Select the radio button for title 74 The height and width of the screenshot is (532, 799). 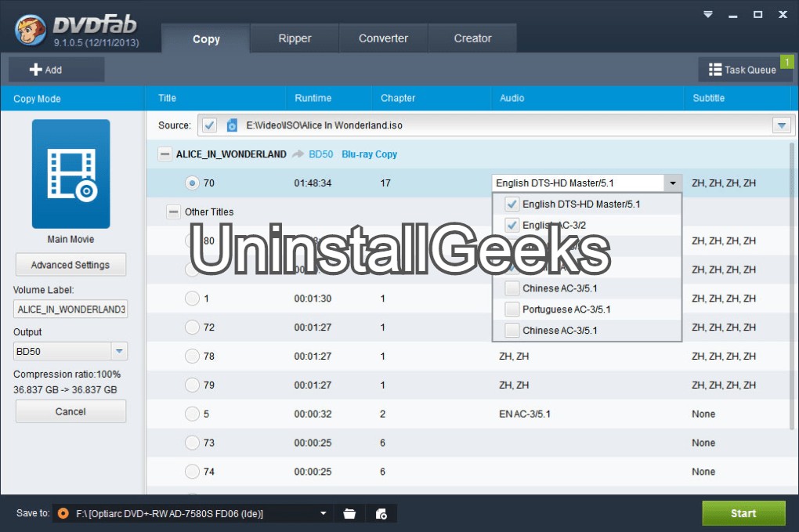[192, 472]
